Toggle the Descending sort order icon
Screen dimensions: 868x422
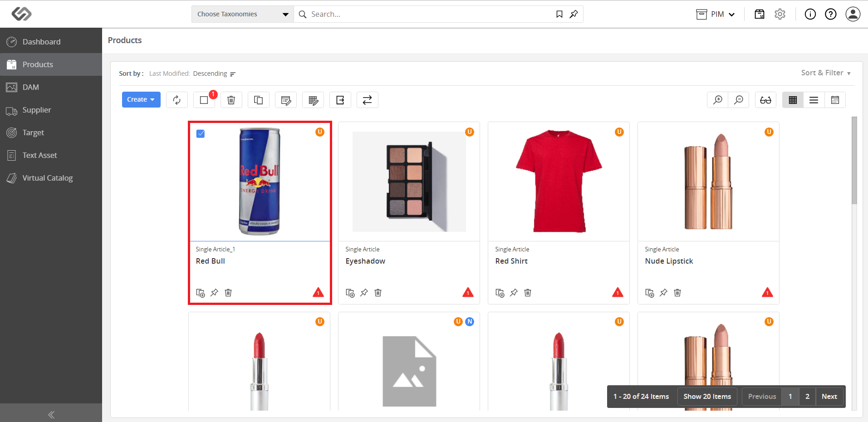click(233, 74)
